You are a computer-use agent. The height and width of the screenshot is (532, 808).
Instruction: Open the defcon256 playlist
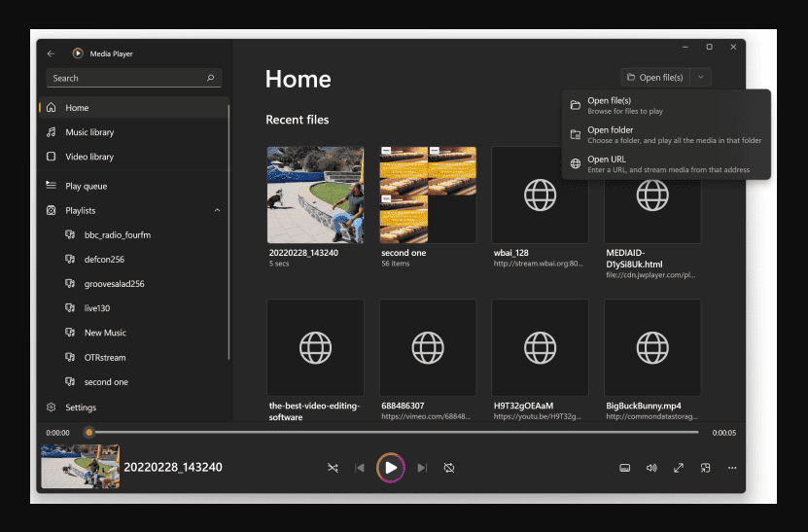point(134,260)
